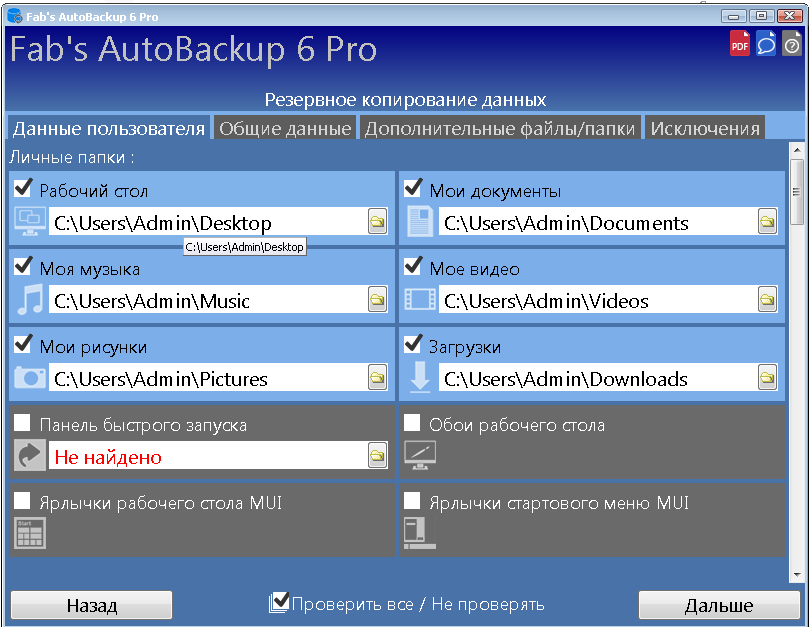Click Резервное копирование данных heading
This screenshot has height=627, width=810.
pos(406,99)
